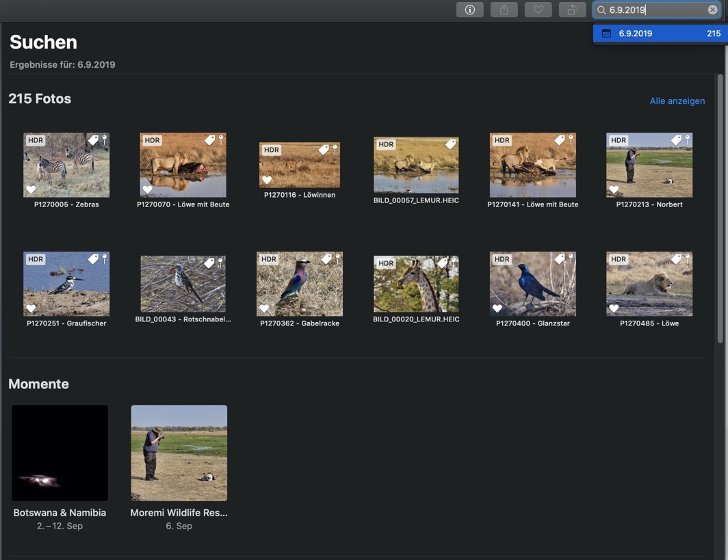Viewport: 728px width, 560px height.
Task: Click inside the search text field
Action: (x=655, y=10)
